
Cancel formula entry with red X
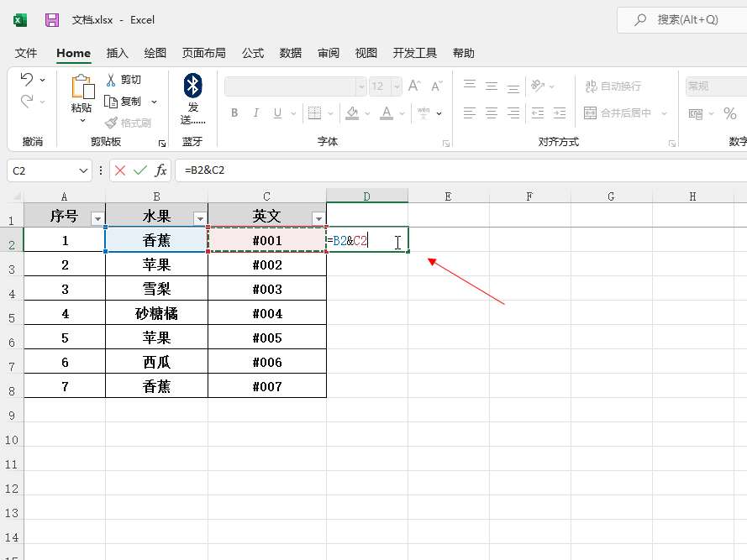120,170
